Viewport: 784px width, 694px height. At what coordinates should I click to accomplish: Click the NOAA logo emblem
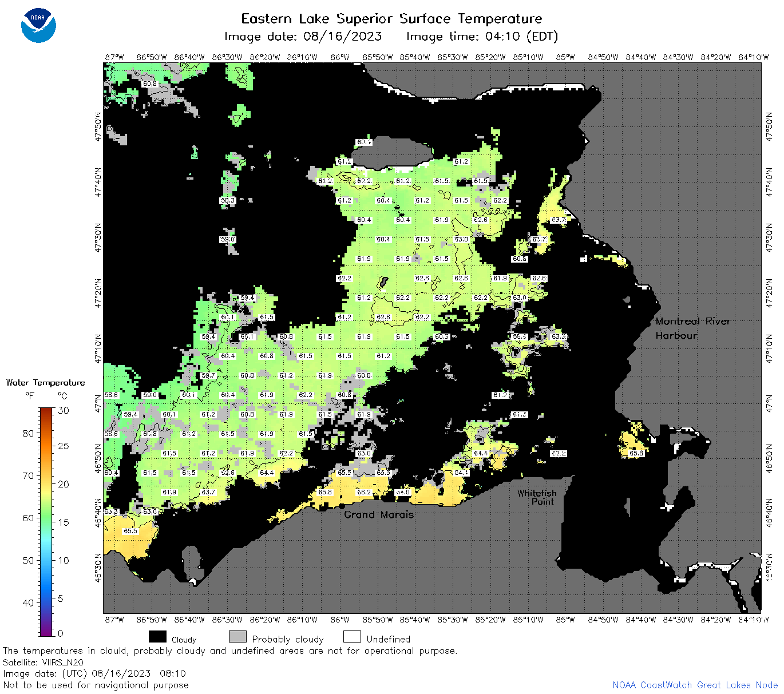coord(38,25)
